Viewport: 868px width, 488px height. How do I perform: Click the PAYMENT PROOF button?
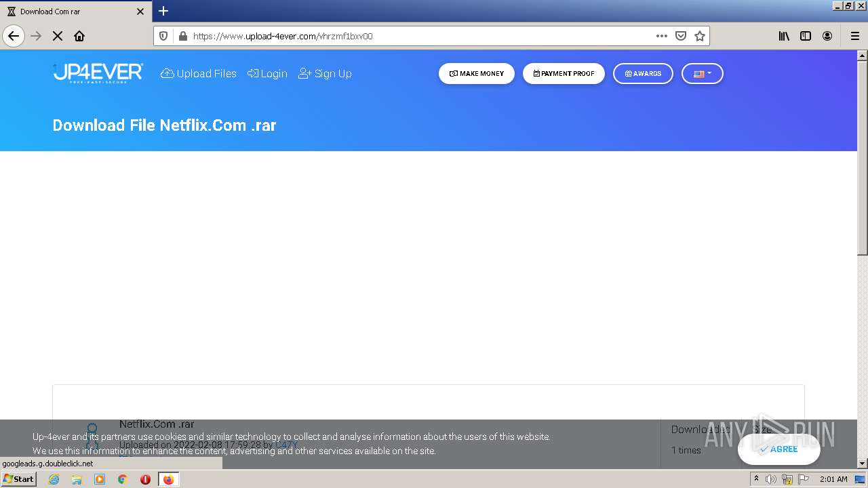pos(564,73)
